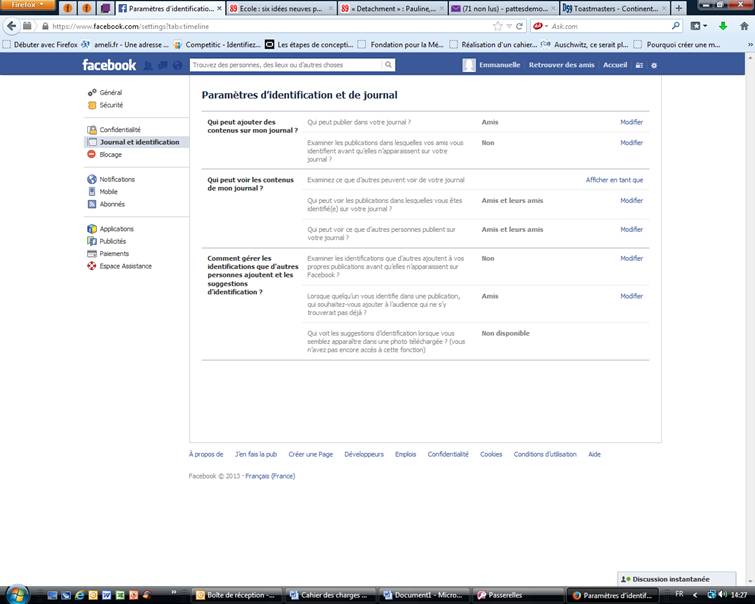Expand quick launch overflow chevron in taskbar
This screenshot has width=755, height=604.
tap(173, 592)
